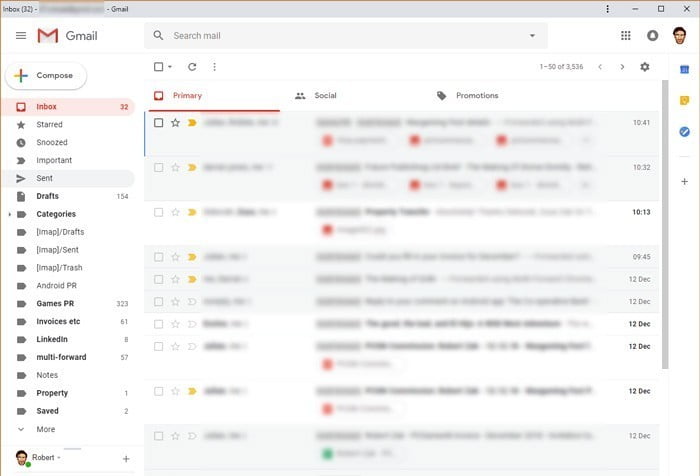700x476 pixels.
Task: Toggle importance marker on 10:41 email
Action: coord(192,122)
